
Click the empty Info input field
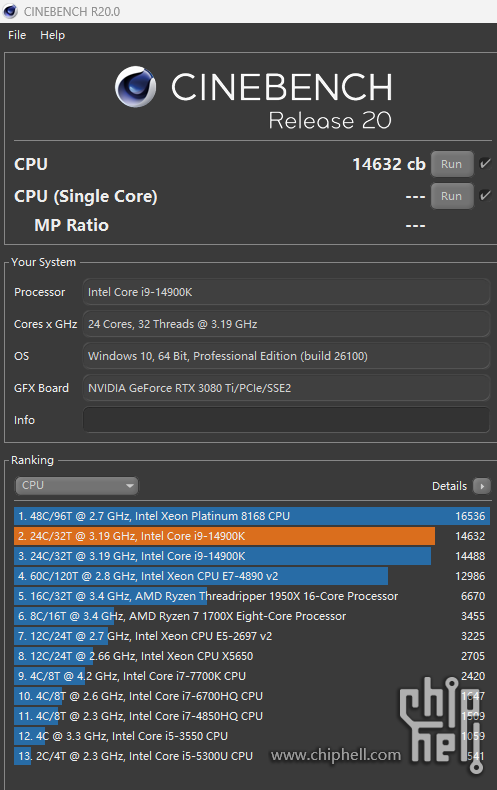click(x=286, y=420)
